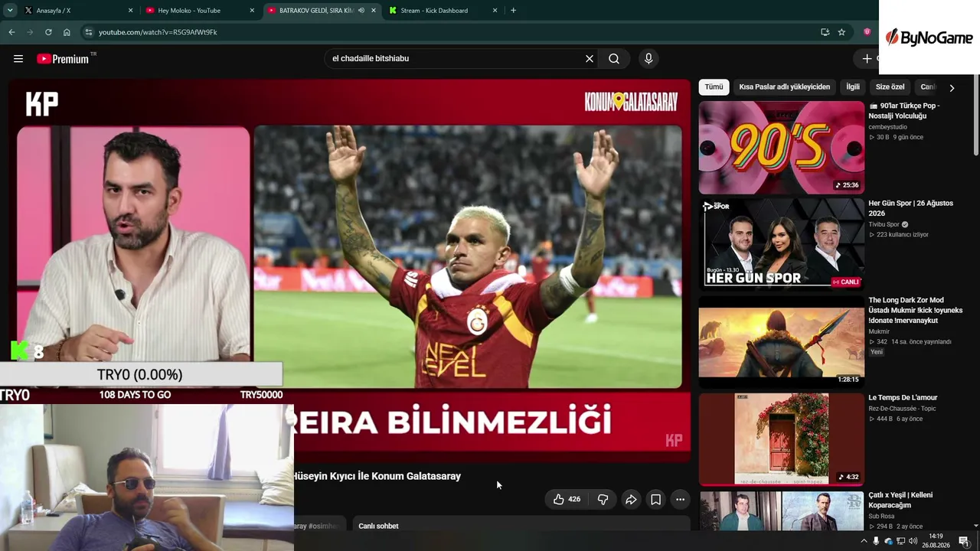Switch to the Hey Moloko YouTube tab

[x=200, y=11]
